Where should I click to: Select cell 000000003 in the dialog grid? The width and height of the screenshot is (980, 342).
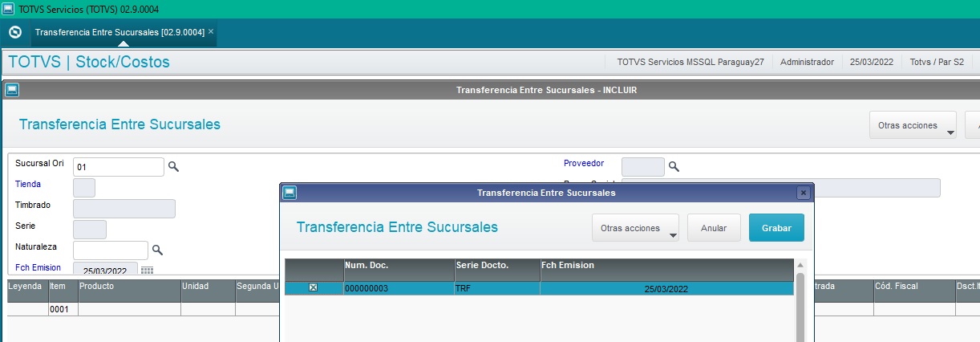[x=399, y=288]
